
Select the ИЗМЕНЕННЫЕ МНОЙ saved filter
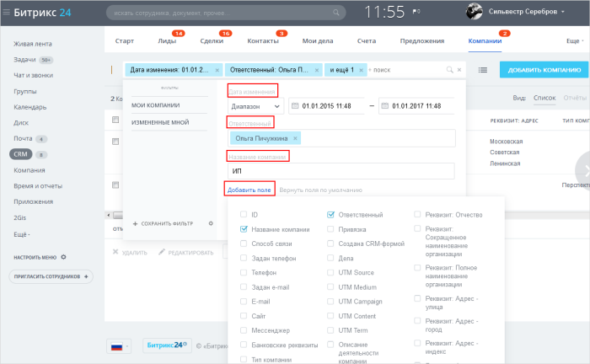click(x=160, y=122)
